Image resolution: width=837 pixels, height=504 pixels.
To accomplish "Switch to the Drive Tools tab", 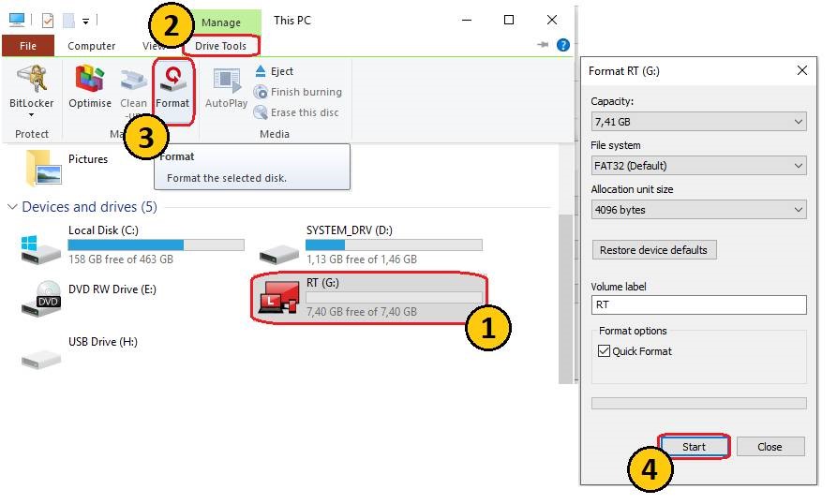I will [220, 46].
